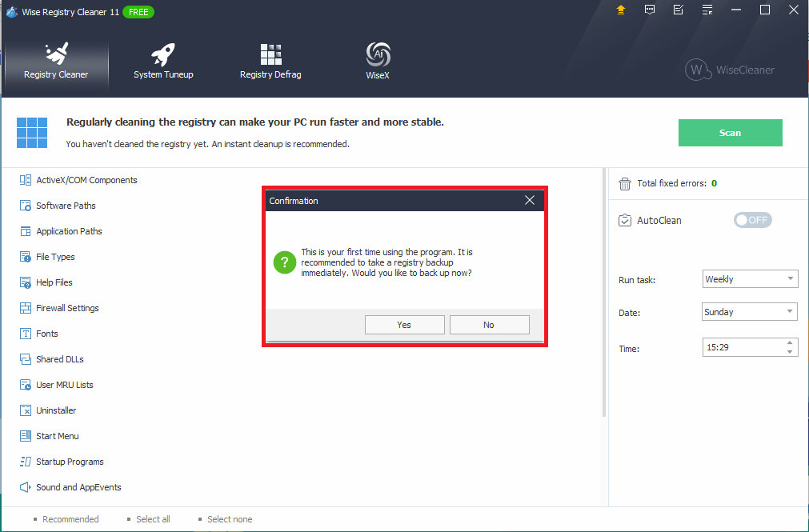Image resolution: width=809 pixels, height=532 pixels.
Task: Open the Registry Defrag tab
Action: point(270,62)
